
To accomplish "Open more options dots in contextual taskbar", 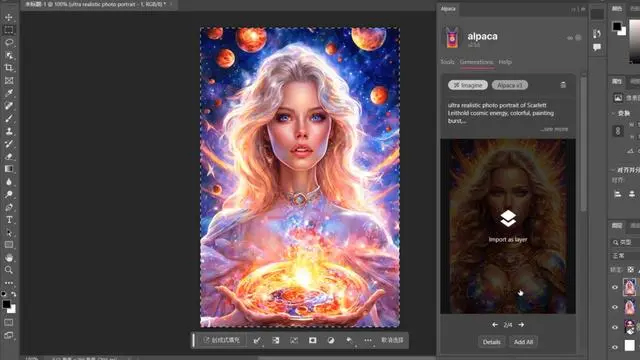I will click(x=368, y=340).
